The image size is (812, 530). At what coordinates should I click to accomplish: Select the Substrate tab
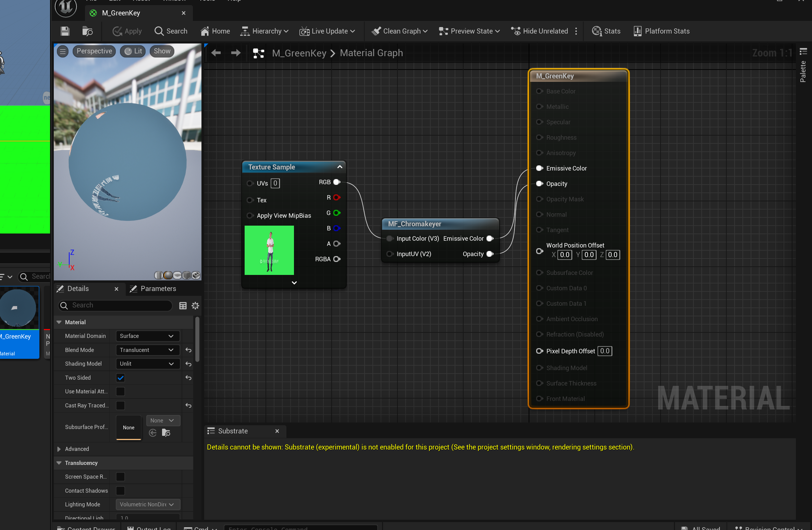click(232, 431)
